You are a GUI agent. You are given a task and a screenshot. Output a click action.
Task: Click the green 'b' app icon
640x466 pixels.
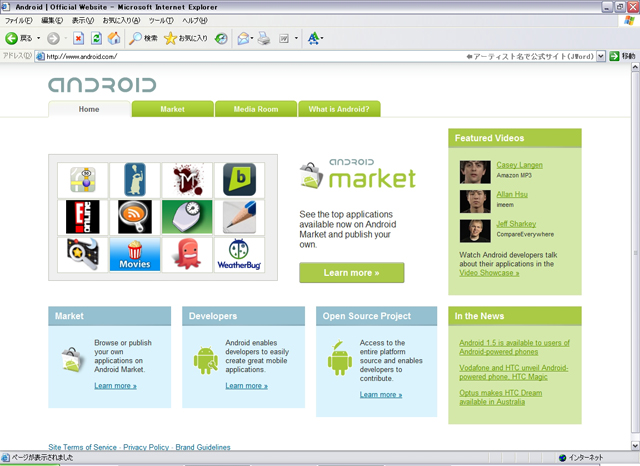tap(240, 180)
